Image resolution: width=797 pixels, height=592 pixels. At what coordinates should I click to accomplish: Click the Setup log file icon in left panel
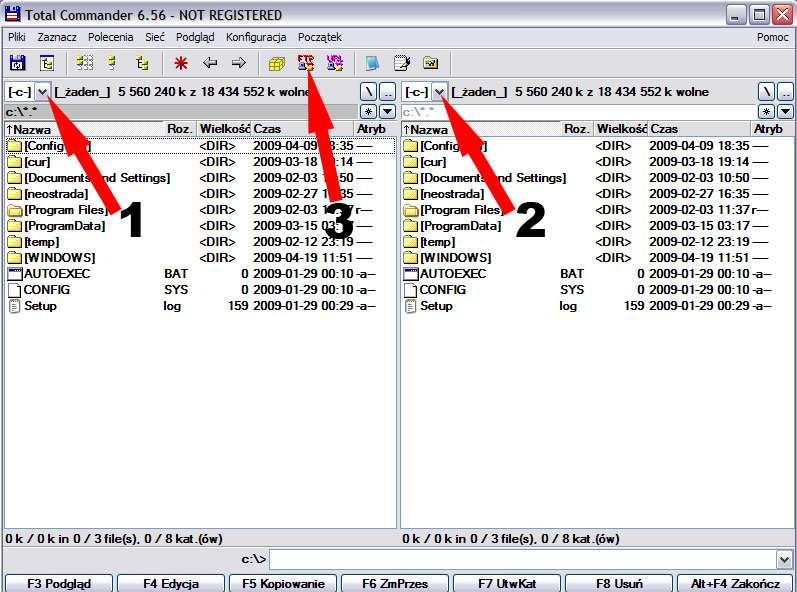tap(15, 306)
